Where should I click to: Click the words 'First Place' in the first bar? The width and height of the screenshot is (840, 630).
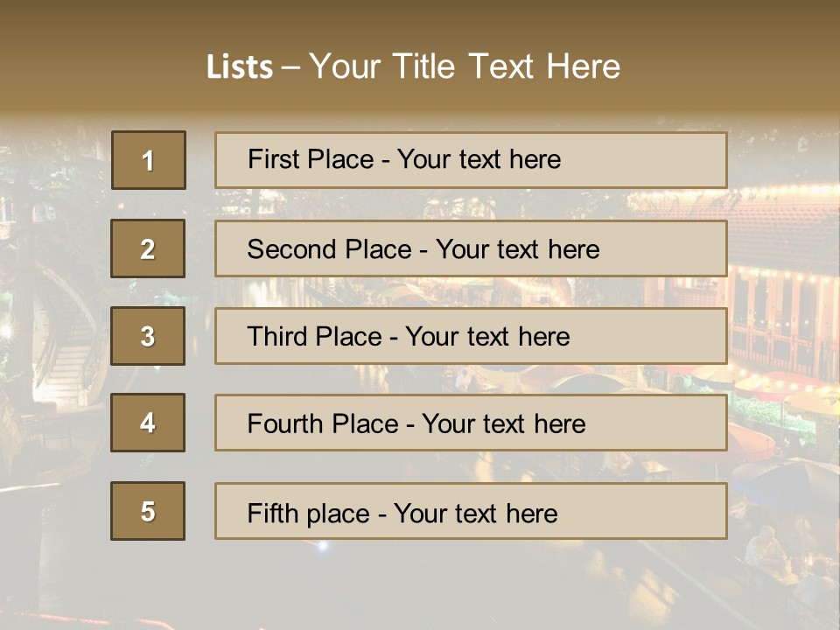311,159
